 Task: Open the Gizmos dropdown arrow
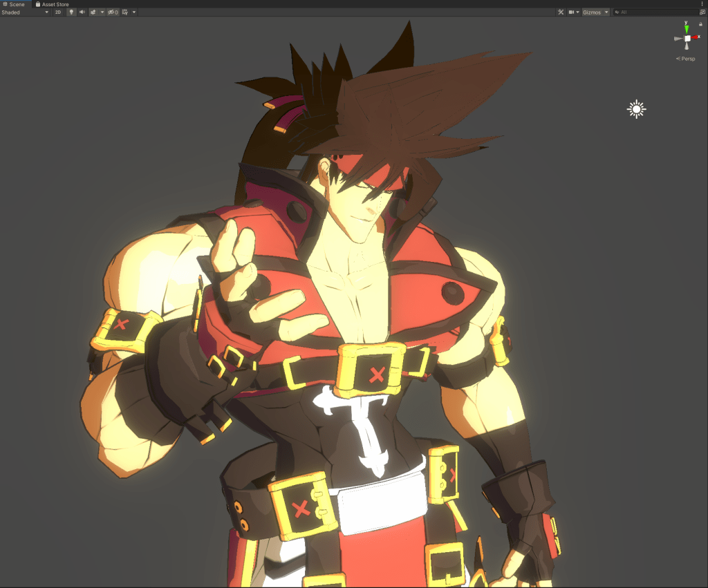(x=606, y=12)
